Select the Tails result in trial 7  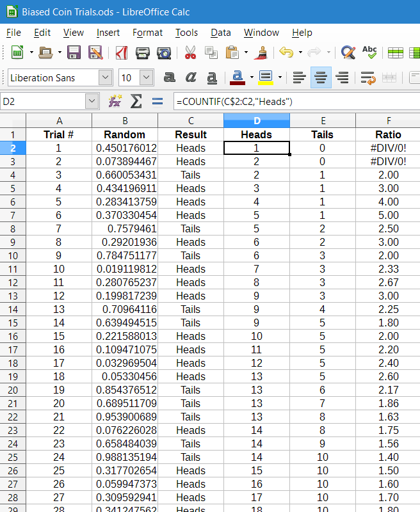click(191, 228)
